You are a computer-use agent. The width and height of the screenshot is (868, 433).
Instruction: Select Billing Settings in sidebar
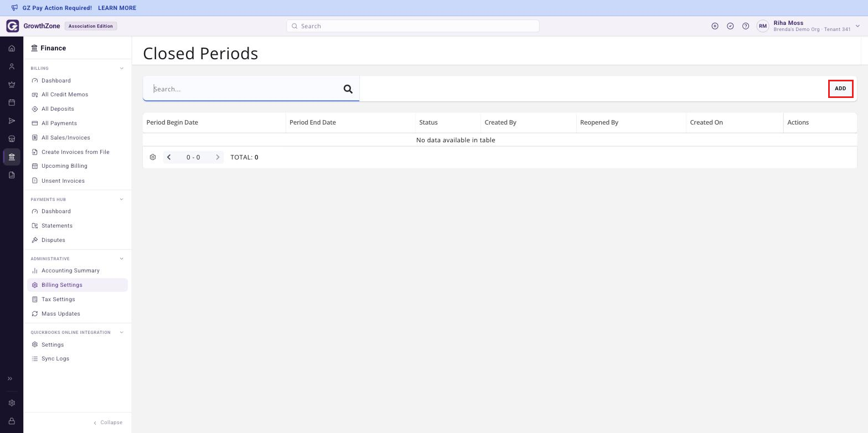coord(77,285)
